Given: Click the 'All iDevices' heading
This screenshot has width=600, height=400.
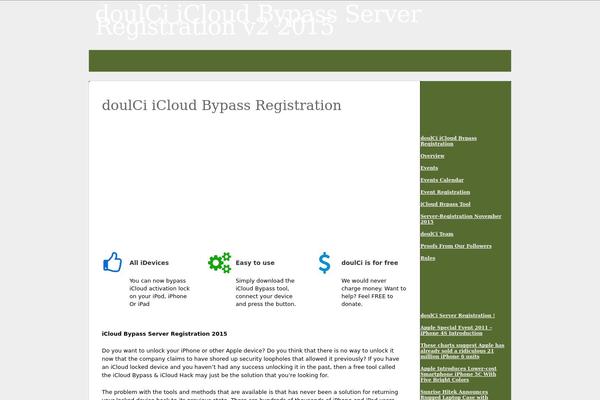Looking at the screenshot, I should tap(149, 263).
